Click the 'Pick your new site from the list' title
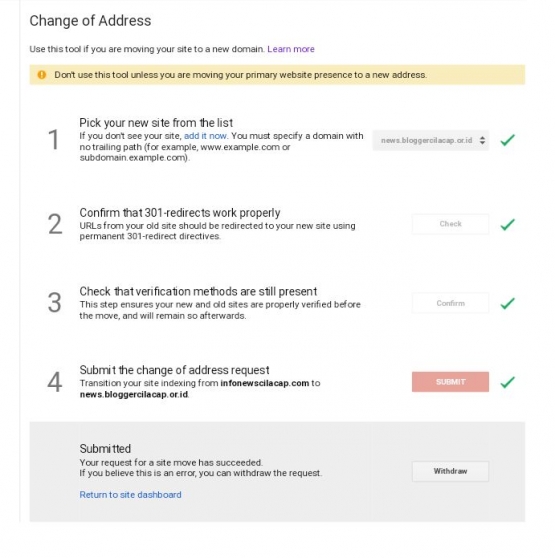Image resolution: width=555 pixels, height=558 pixels. click(x=156, y=123)
